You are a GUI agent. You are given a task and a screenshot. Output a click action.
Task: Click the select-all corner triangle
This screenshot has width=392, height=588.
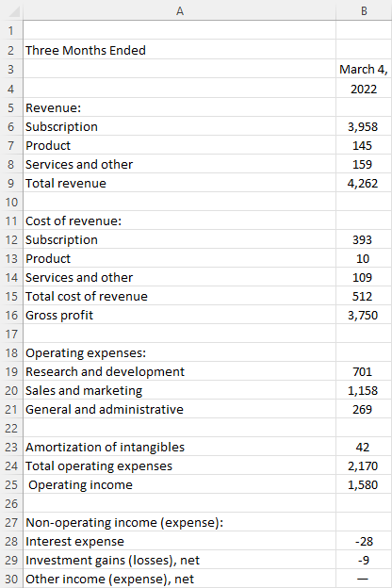12,11
